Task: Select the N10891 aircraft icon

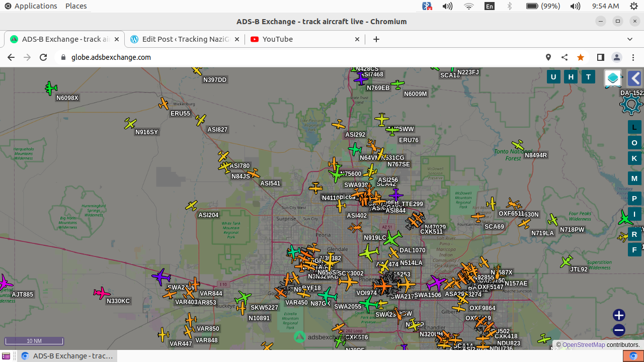Action: (242, 308)
